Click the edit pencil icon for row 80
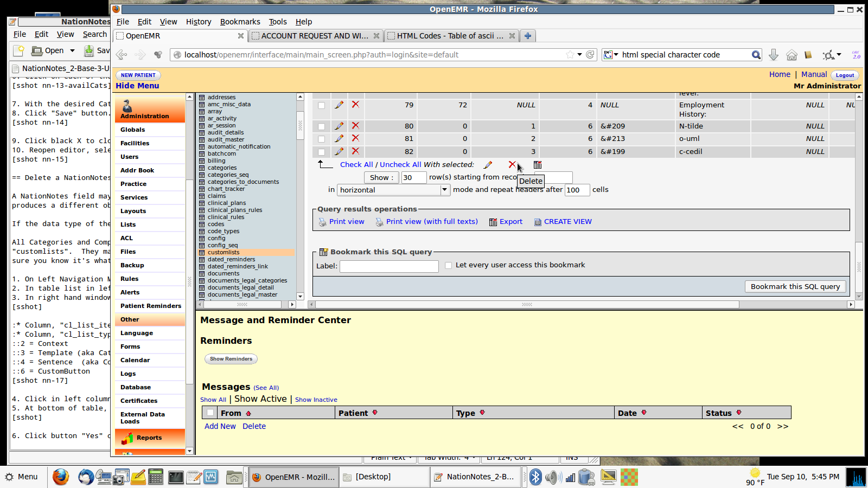 pyautogui.click(x=339, y=126)
